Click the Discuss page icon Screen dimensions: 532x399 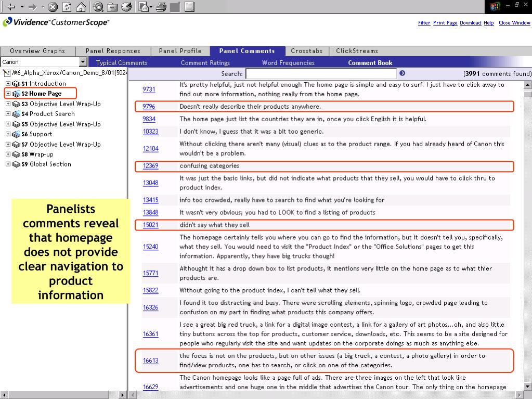(x=189, y=7)
